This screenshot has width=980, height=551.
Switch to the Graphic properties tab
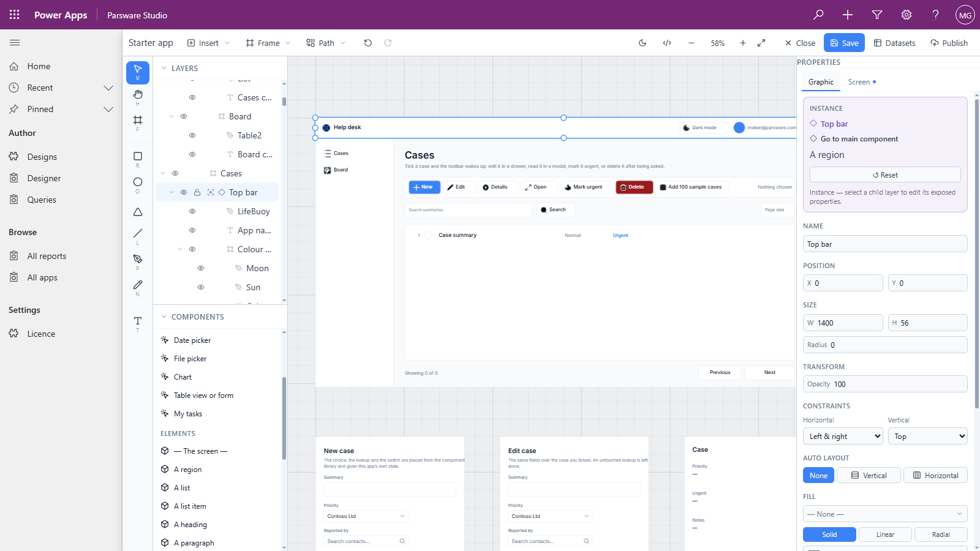pyautogui.click(x=821, y=82)
